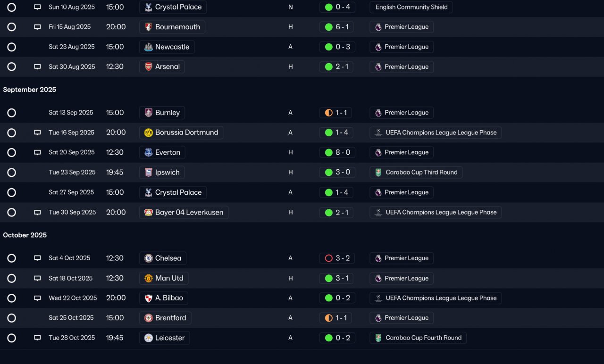This screenshot has width=604, height=364.
Task: Click the Everton club crest
Action: 148,152
